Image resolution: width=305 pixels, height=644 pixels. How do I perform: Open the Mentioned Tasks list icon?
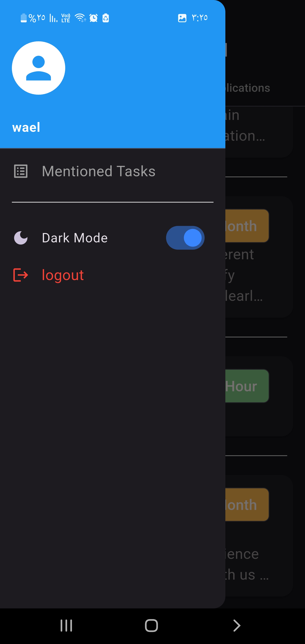point(21,171)
